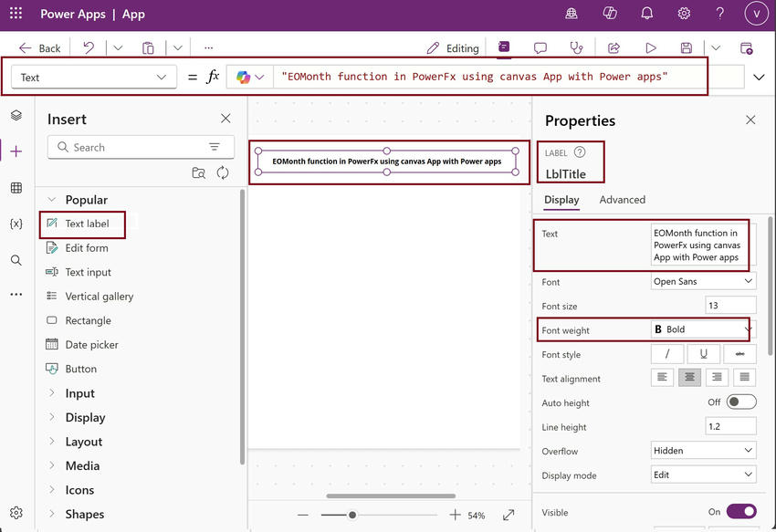This screenshot has width=776, height=532.
Task: Open the toolbar more options ellipsis
Action: click(x=208, y=48)
